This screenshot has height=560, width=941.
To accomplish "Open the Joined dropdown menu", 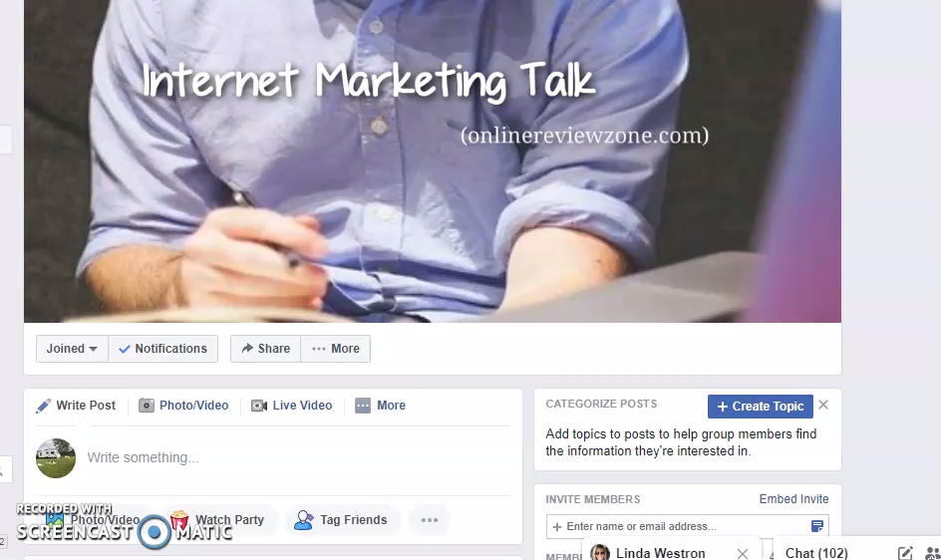I will tap(72, 349).
